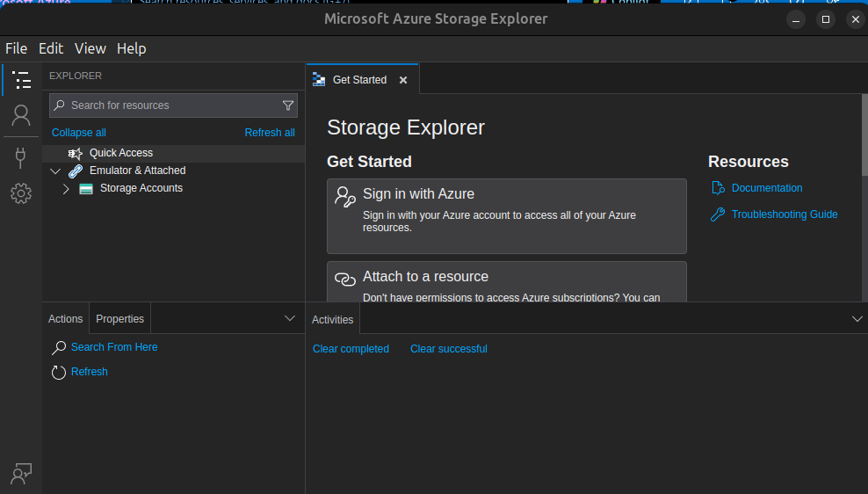Open the feedback icon at sidebar bottom

point(21,474)
